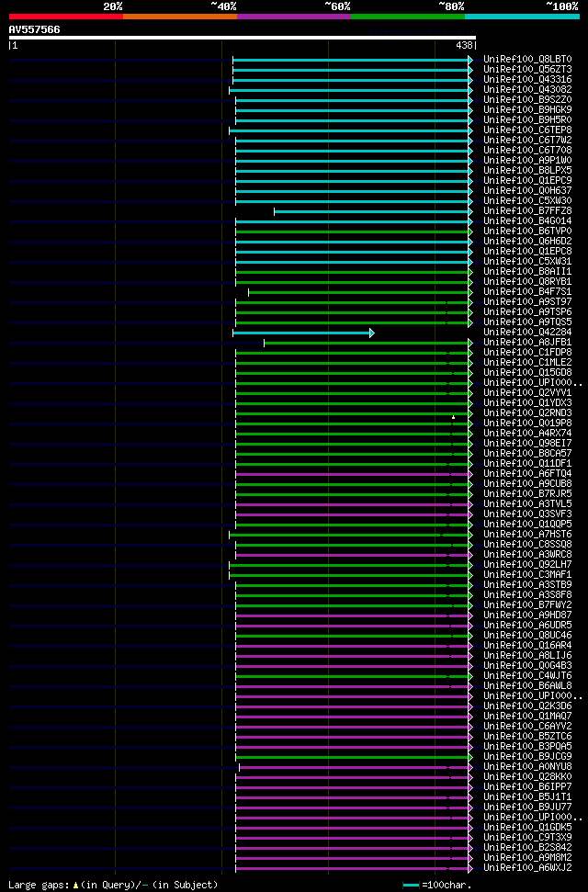Viewport: 588px width, 892px height.
Task: Select the UniRef100_Q1EPC8 label
Action: (x=527, y=252)
